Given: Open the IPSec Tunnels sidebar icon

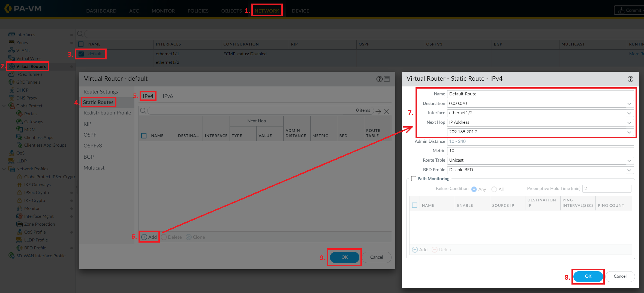Looking at the screenshot, I should [x=11, y=74].
